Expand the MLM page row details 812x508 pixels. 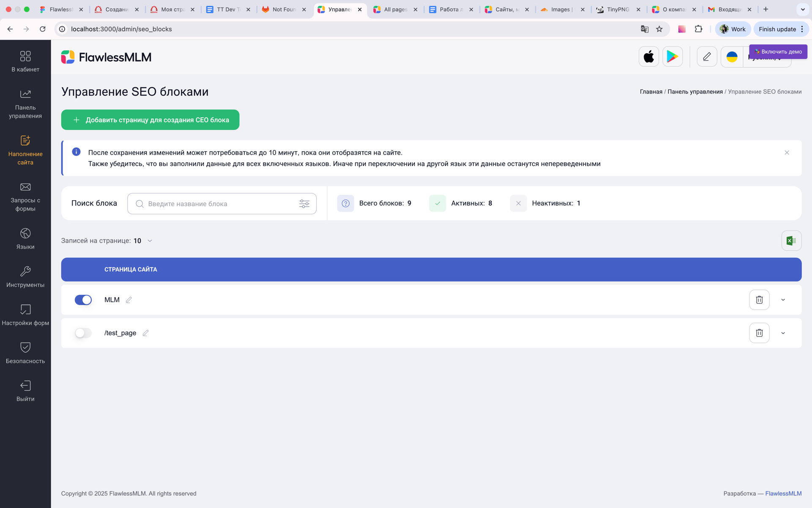[783, 300]
